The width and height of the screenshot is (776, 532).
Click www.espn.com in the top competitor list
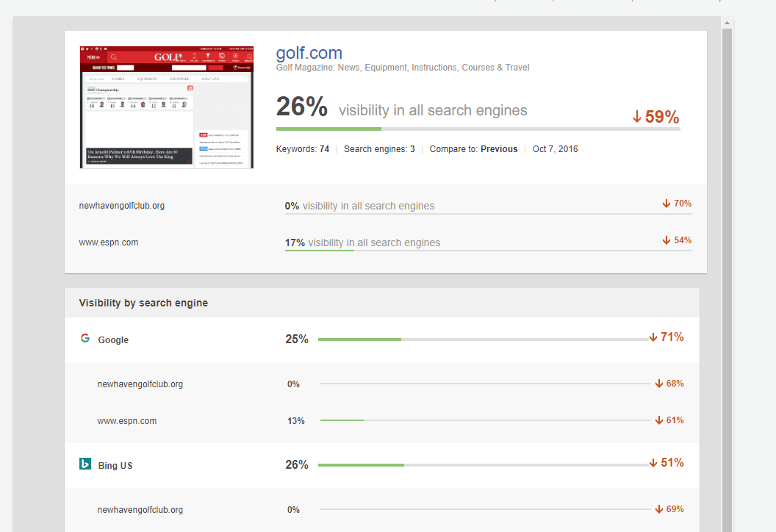pyautogui.click(x=109, y=242)
